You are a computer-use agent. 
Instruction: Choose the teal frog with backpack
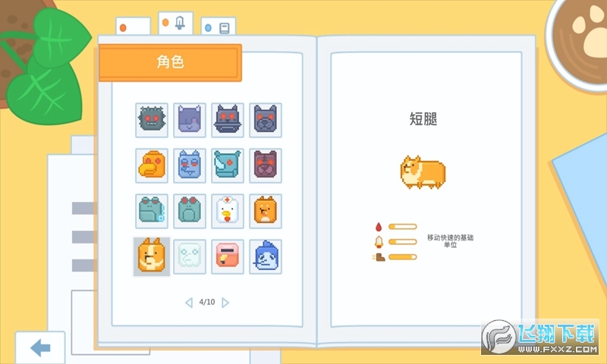point(152,211)
